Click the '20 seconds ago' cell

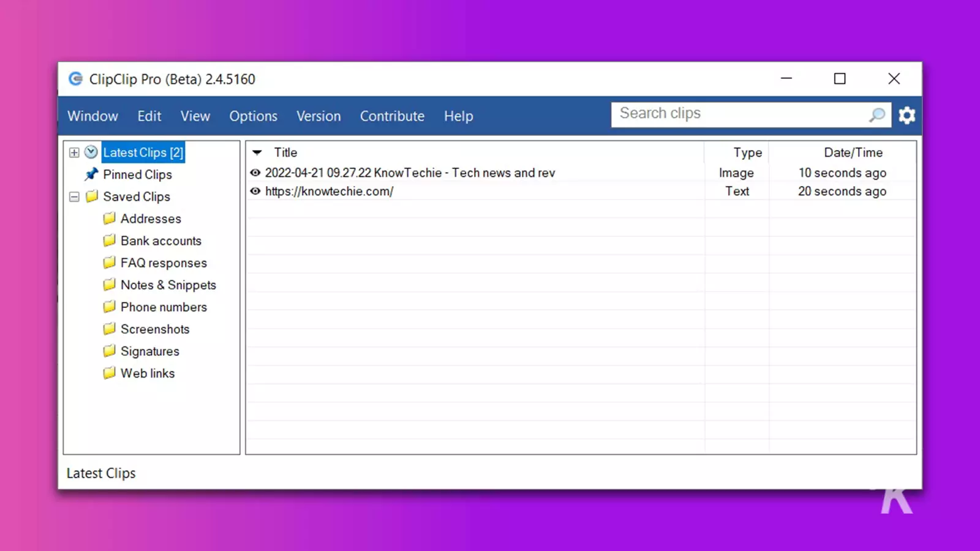tap(842, 191)
